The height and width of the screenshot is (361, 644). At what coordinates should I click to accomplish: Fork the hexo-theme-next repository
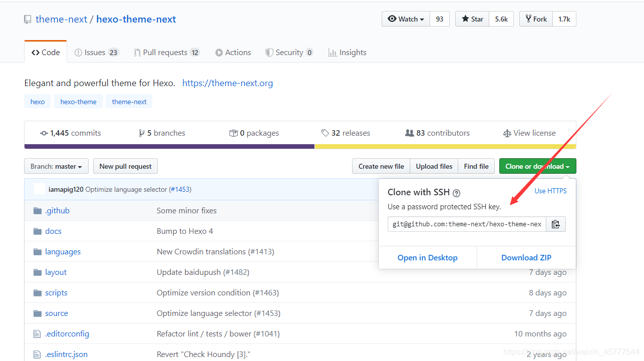click(536, 19)
